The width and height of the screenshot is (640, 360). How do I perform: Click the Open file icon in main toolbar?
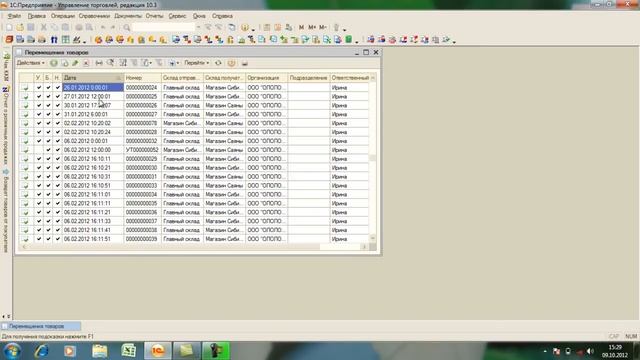click(x=20, y=27)
